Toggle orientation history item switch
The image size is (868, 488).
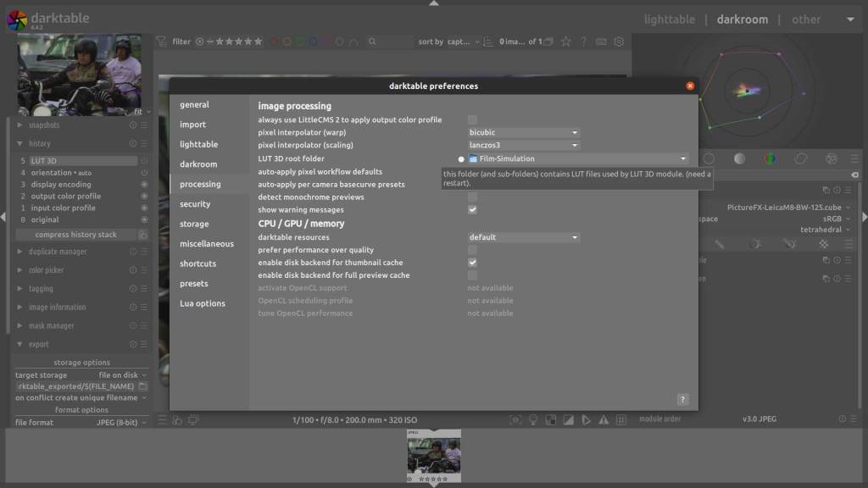pos(144,173)
